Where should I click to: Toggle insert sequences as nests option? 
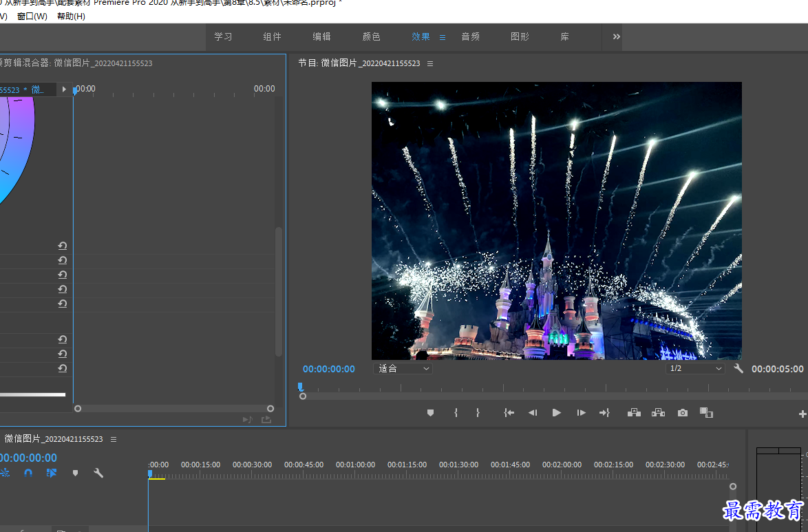tap(5, 473)
